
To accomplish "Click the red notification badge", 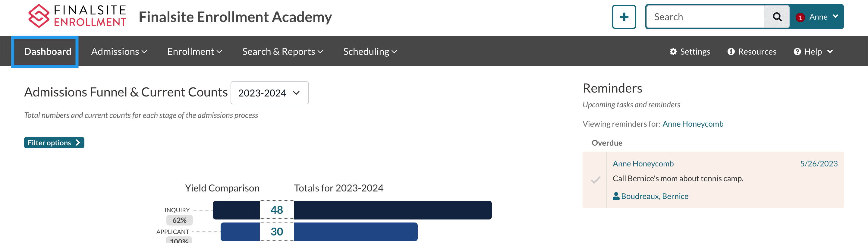I will pos(800,17).
